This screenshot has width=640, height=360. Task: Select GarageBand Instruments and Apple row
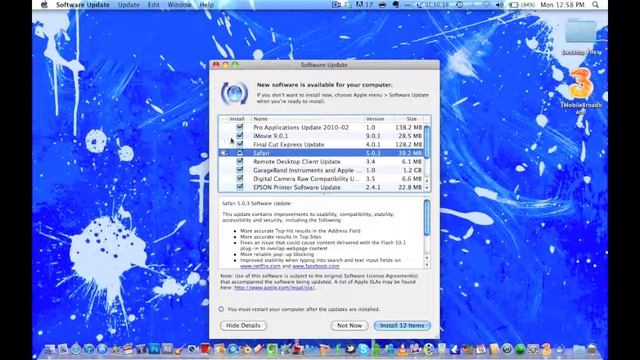pyautogui.click(x=321, y=170)
